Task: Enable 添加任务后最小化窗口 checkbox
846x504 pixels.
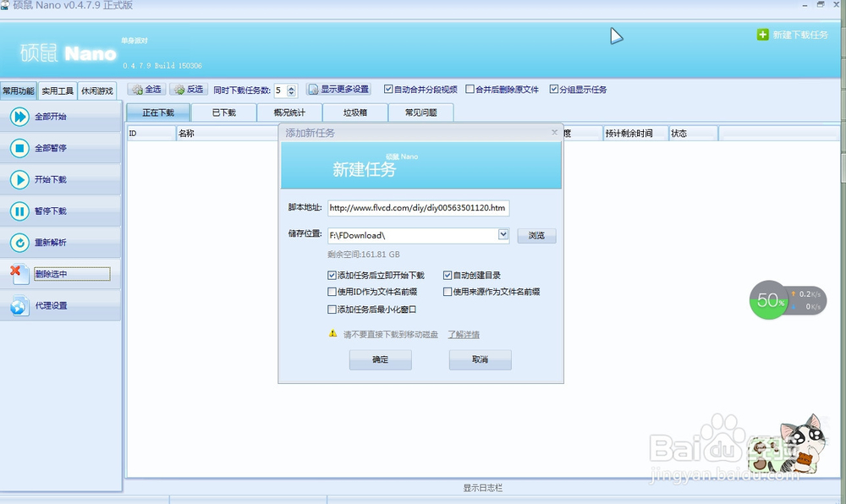Action: click(332, 310)
